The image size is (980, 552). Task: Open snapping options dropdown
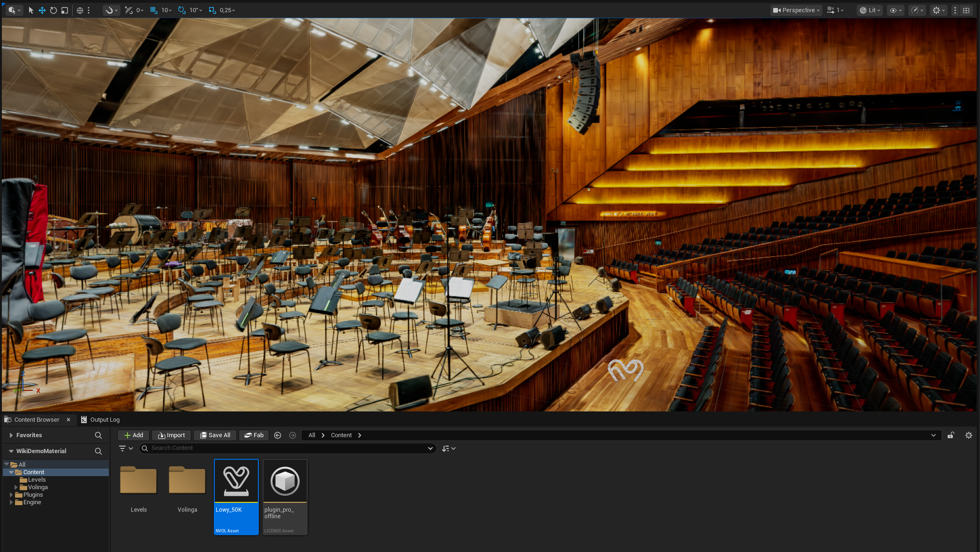pos(112,10)
